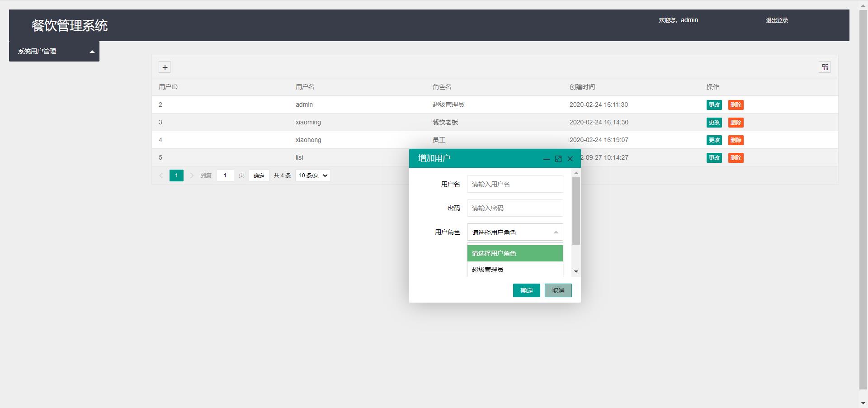Click the page number jump input
Viewport: 868px width, 408px height.
point(225,176)
